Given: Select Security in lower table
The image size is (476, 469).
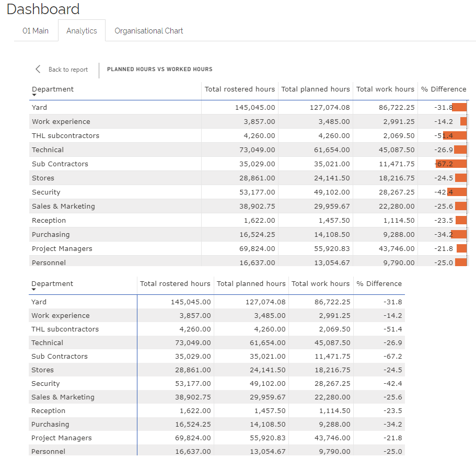Looking at the screenshot, I should 45,383.
